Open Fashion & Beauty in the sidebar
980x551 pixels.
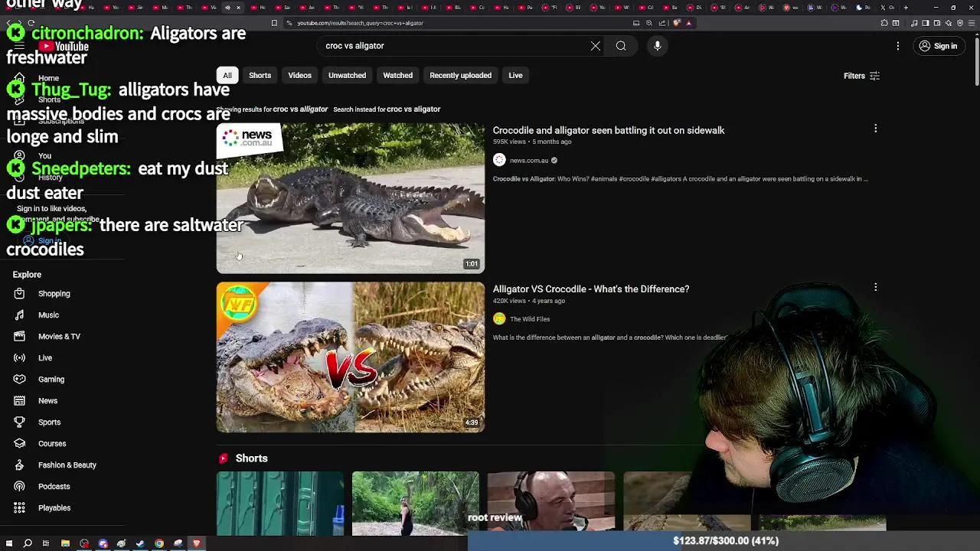point(67,465)
